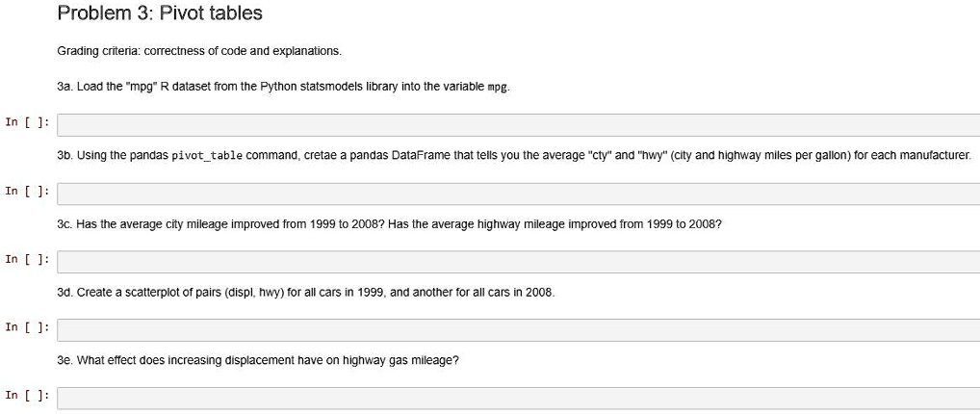Click the In [ ] prompt beside the 3a cell
Image resolution: width=980 pixels, height=414 pixels.
(27, 122)
